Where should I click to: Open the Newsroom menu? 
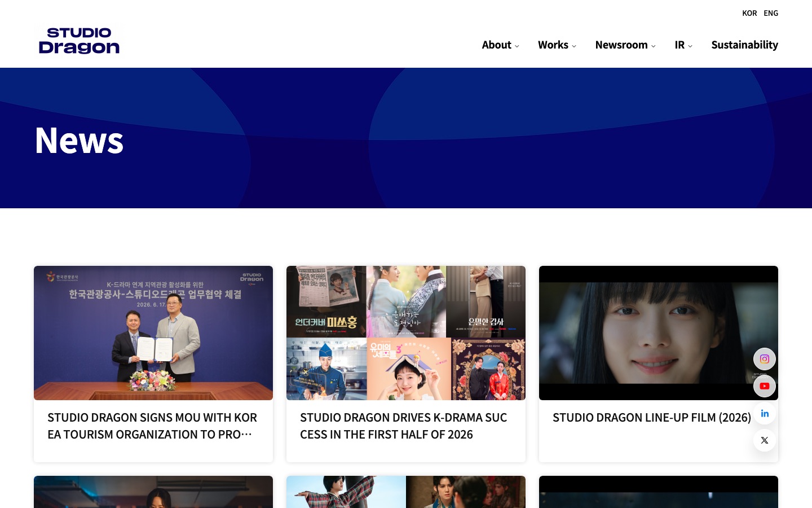pos(621,45)
